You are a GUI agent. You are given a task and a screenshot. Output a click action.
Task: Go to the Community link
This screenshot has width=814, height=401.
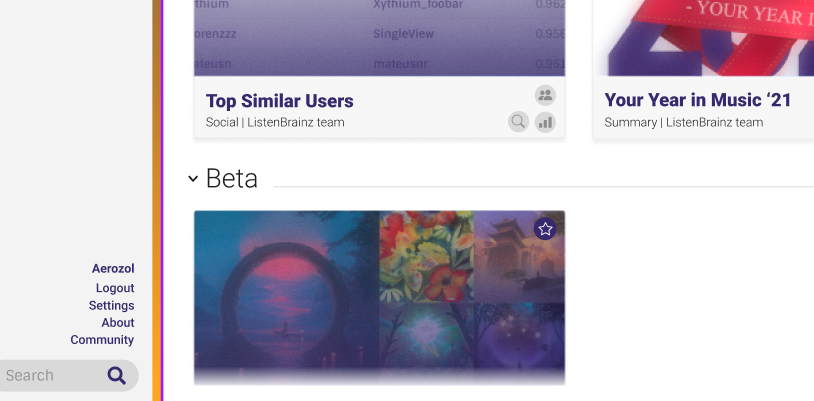point(102,340)
